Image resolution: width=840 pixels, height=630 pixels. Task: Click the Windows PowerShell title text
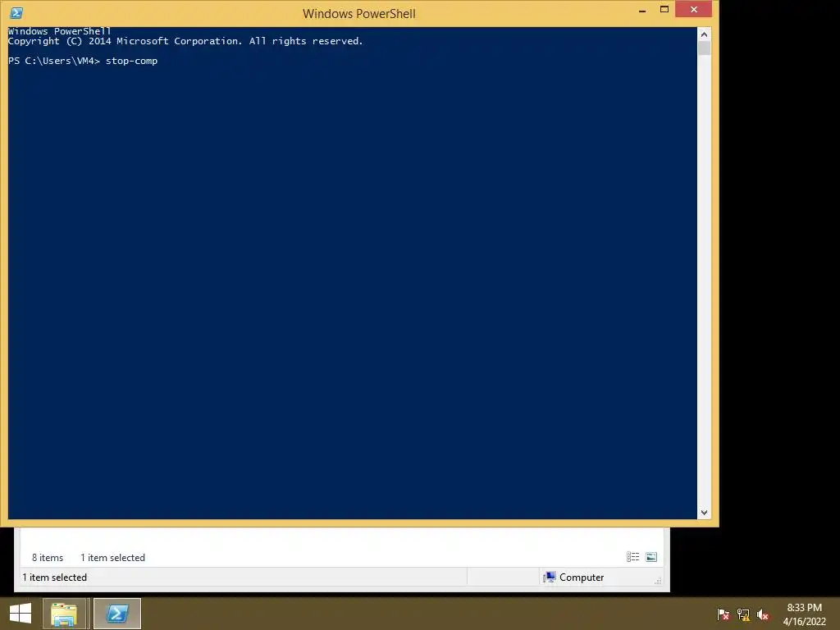[359, 13]
